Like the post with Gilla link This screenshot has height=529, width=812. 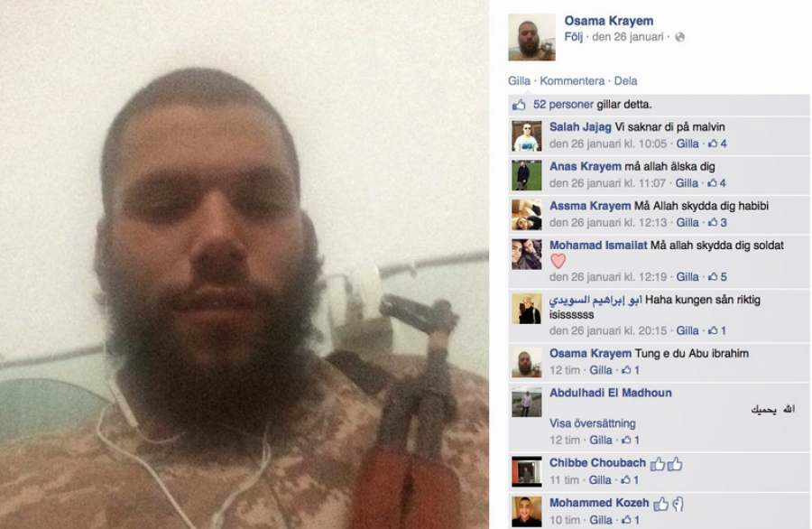519,81
